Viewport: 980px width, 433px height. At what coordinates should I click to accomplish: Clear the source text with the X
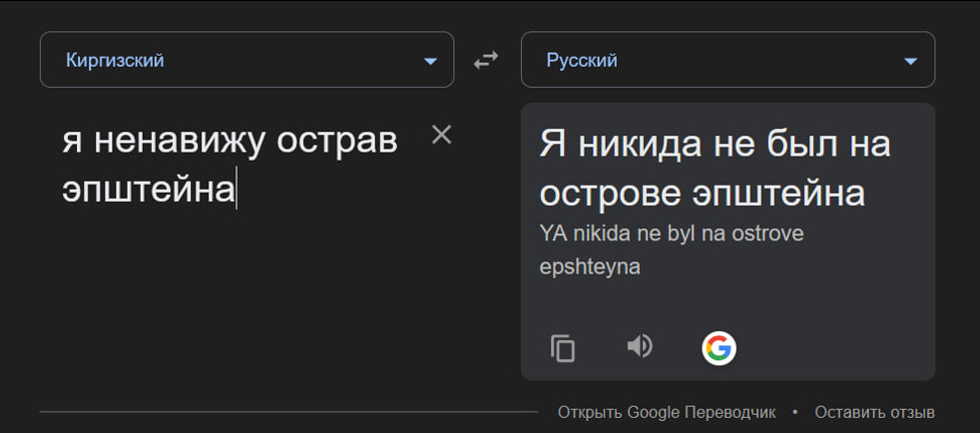[x=441, y=135]
